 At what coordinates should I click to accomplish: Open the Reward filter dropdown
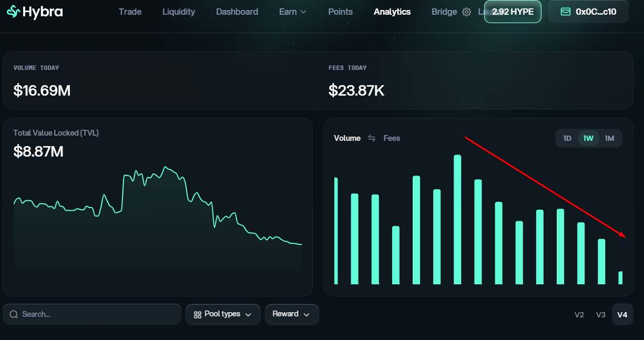click(291, 314)
